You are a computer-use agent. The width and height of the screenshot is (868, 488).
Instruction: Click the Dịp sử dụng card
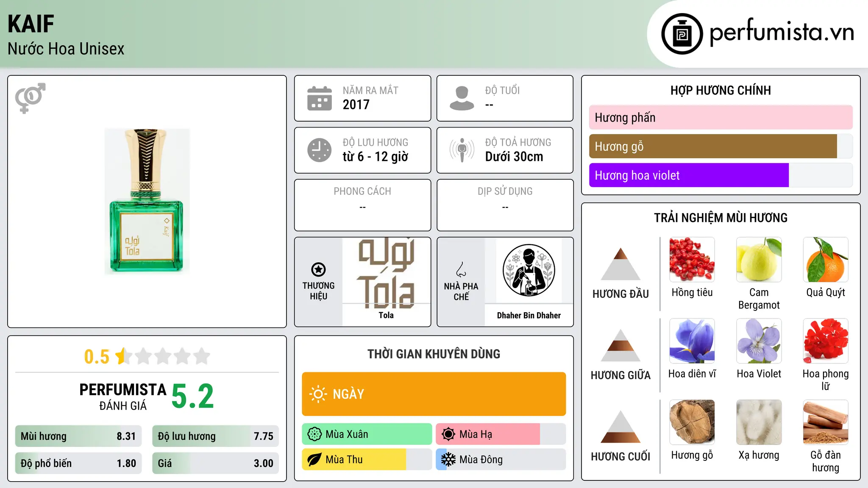(x=505, y=205)
